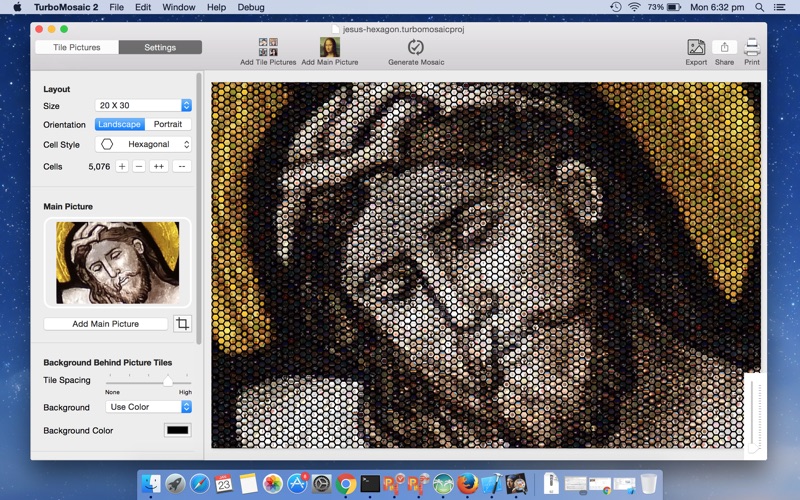
Task: Launch Safari from the dock
Action: point(199,483)
